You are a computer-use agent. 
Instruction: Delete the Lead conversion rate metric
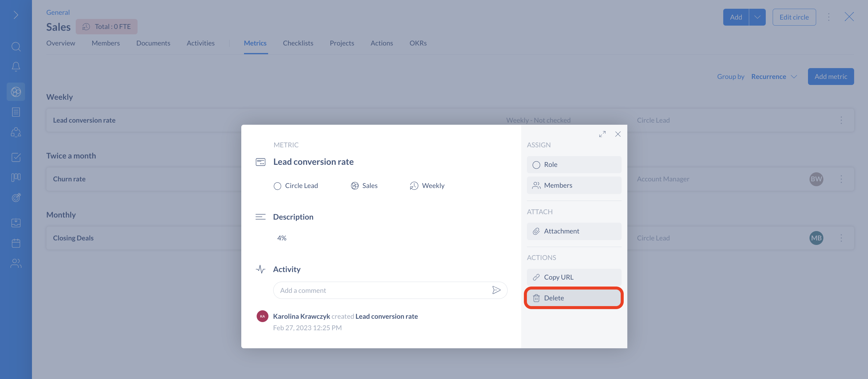pos(574,298)
